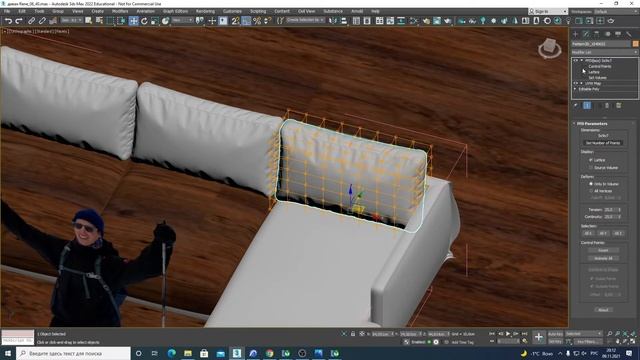Toggle the Layer Explorer icon
Image resolution: width=640 pixels, height=360 pixels.
tap(367, 20)
